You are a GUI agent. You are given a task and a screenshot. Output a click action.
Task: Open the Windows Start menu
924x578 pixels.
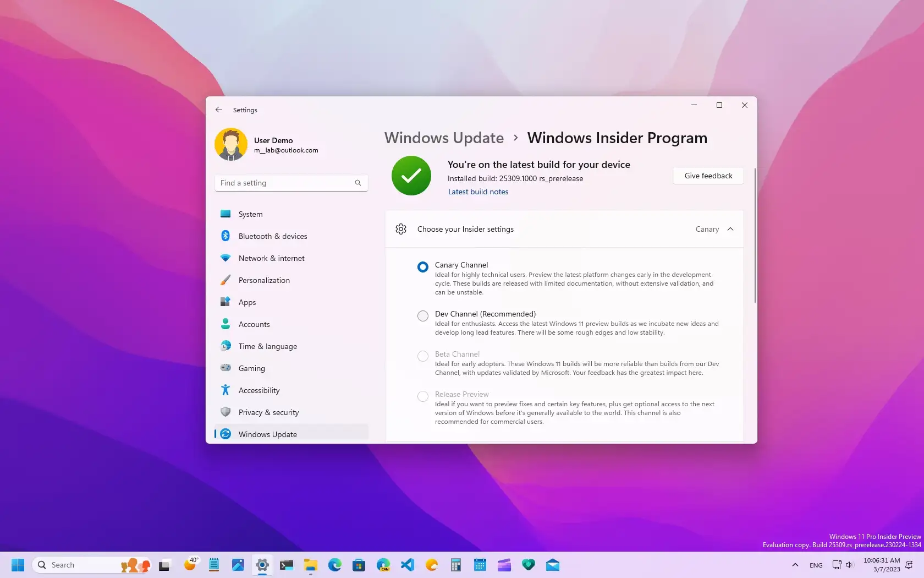[18, 565]
